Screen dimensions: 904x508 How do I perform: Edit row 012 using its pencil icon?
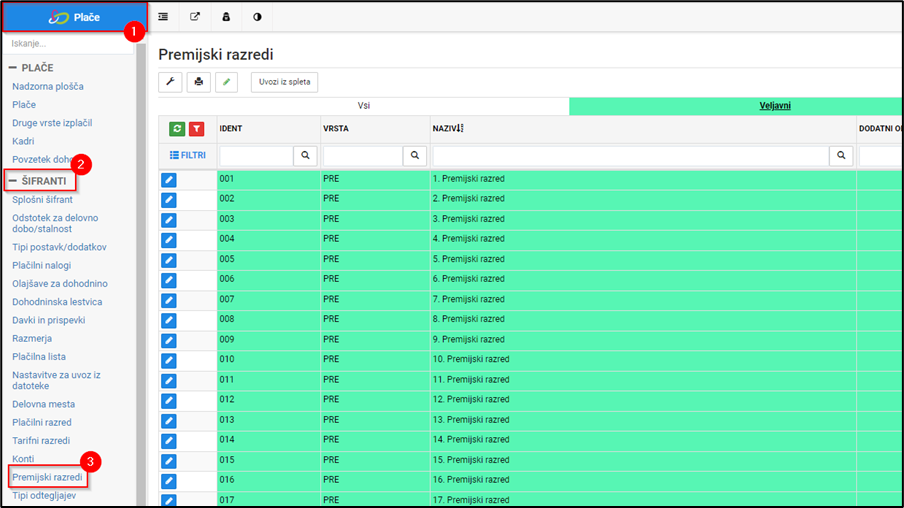pos(169,401)
